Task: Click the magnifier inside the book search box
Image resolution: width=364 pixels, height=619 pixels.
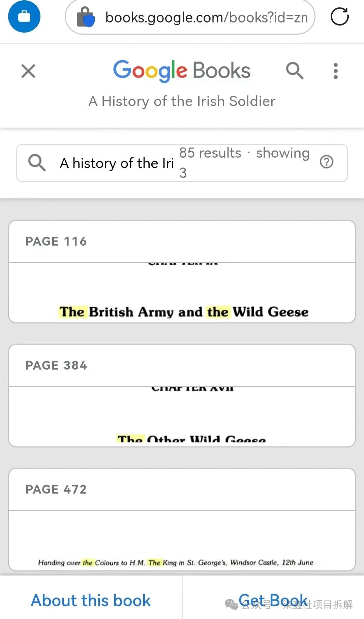Action: (x=37, y=163)
